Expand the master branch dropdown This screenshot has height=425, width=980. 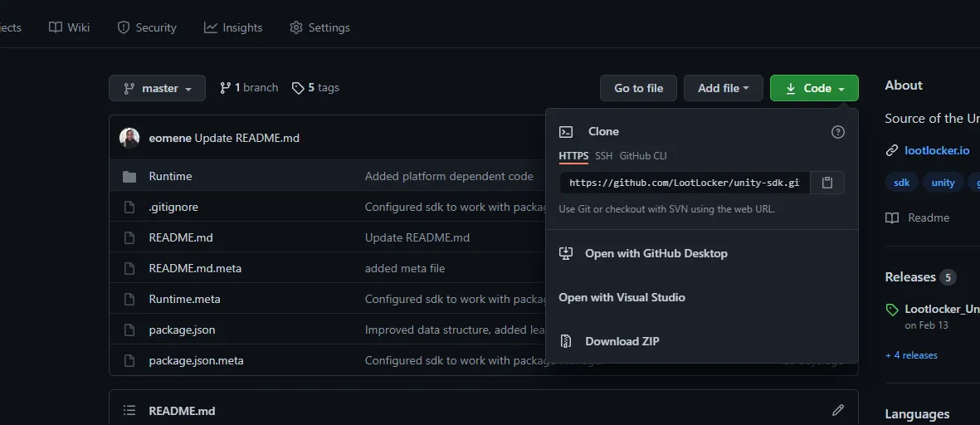157,88
